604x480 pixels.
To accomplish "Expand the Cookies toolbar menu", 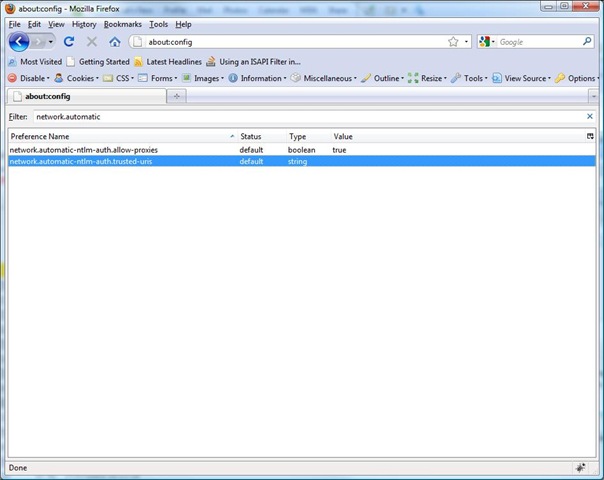I will click(x=76, y=78).
